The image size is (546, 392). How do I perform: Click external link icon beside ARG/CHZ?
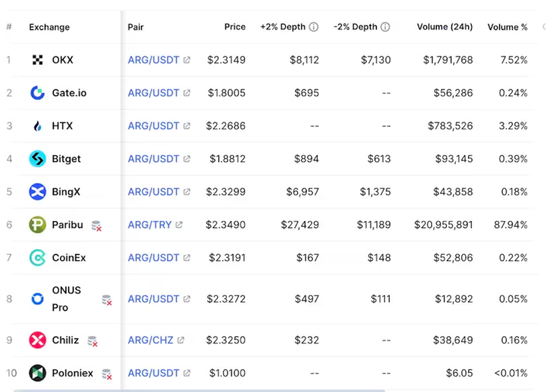(181, 340)
